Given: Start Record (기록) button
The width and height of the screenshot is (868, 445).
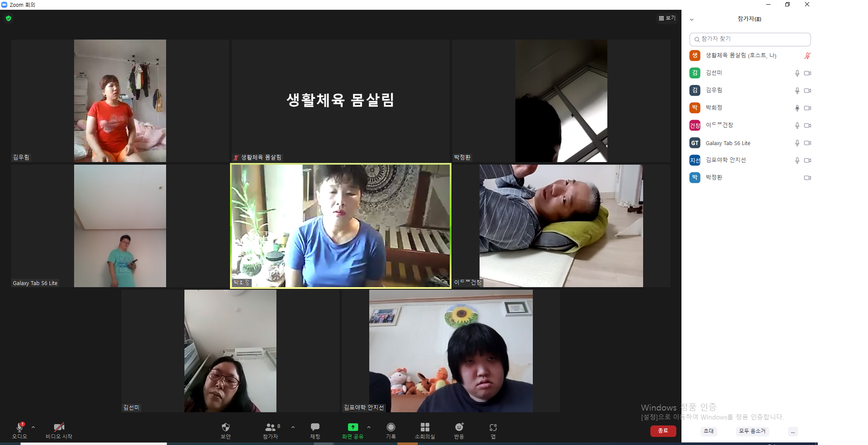Looking at the screenshot, I should (391, 431).
